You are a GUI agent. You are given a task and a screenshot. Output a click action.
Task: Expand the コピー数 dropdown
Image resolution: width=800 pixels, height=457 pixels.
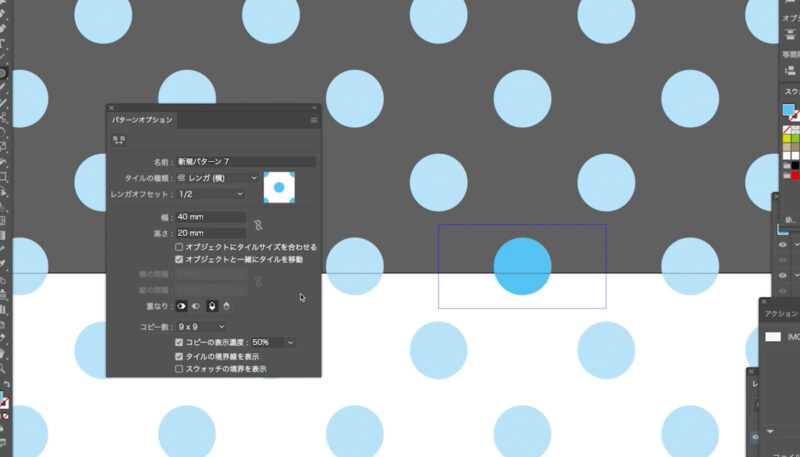(201, 326)
